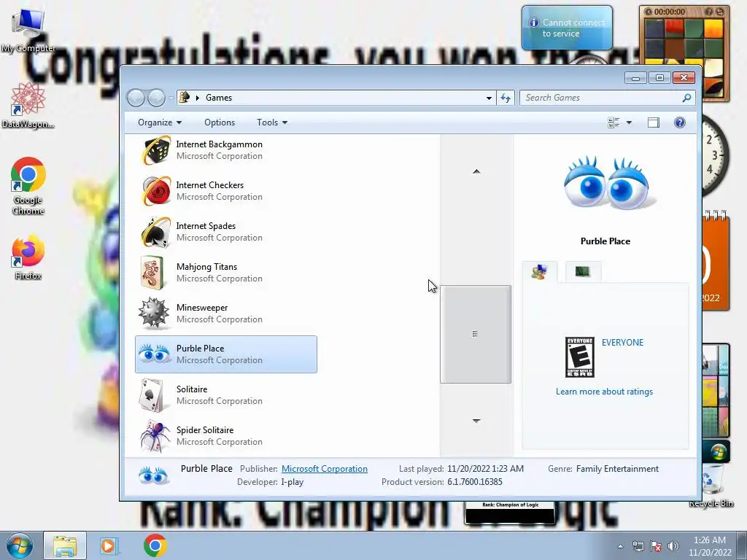Click the EVERYONE rating link
747x560 pixels.
pos(622,343)
